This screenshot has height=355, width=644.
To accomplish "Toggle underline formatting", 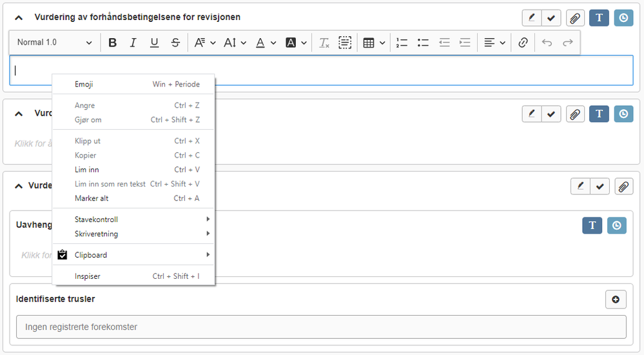I will tap(154, 43).
